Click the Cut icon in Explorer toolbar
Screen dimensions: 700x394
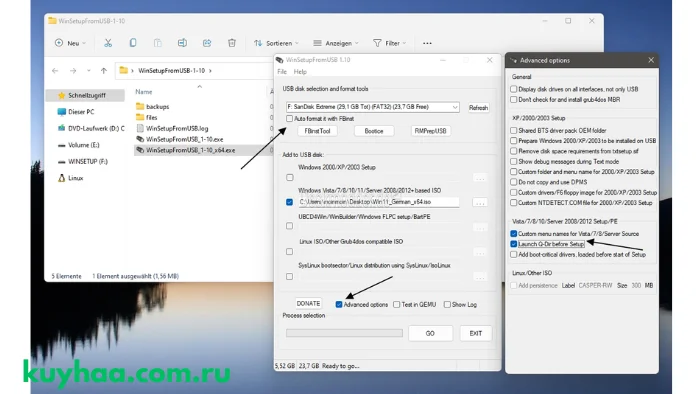[x=108, y=43]
